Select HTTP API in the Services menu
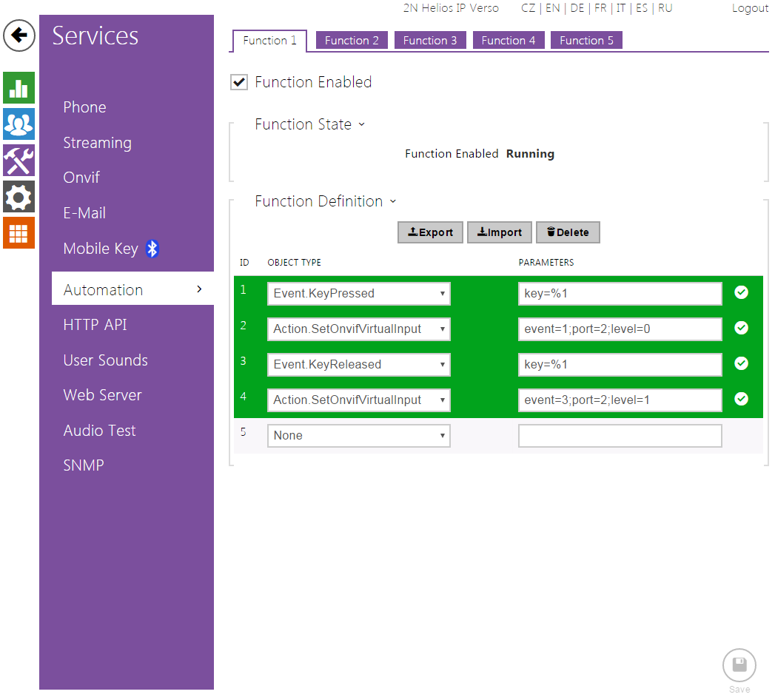Screen dimensions: 775x700 [95, 325]
